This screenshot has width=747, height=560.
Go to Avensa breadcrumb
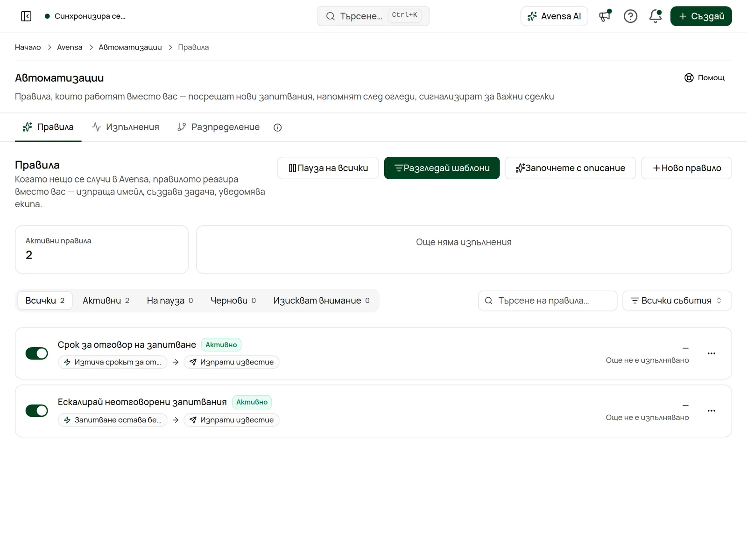[70, 47]
